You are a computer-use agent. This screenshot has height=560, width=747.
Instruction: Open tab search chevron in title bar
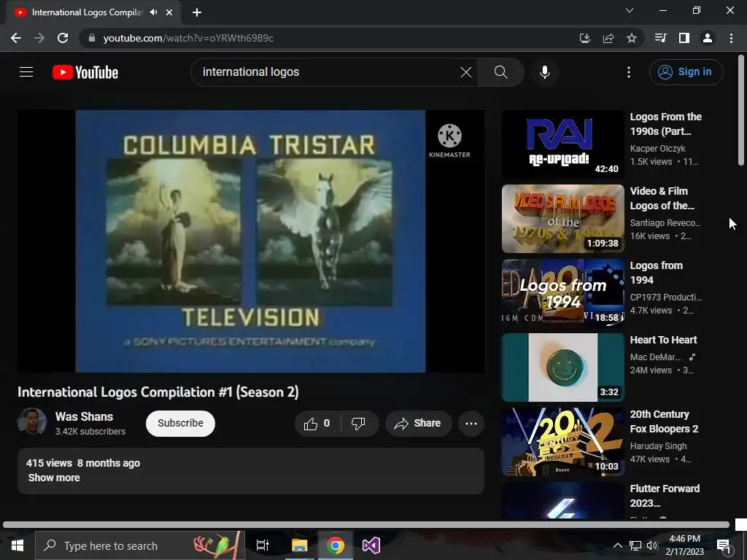[x=630, y=10]
